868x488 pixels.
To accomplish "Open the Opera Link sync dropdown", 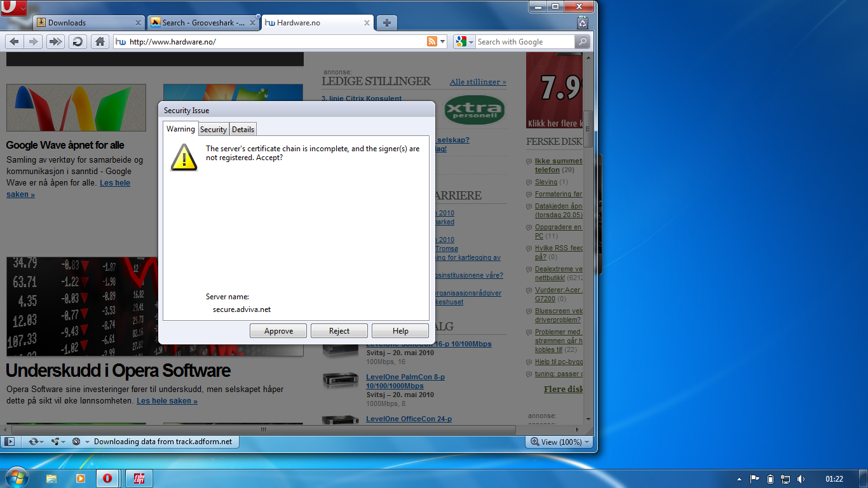I will [36, 442].
